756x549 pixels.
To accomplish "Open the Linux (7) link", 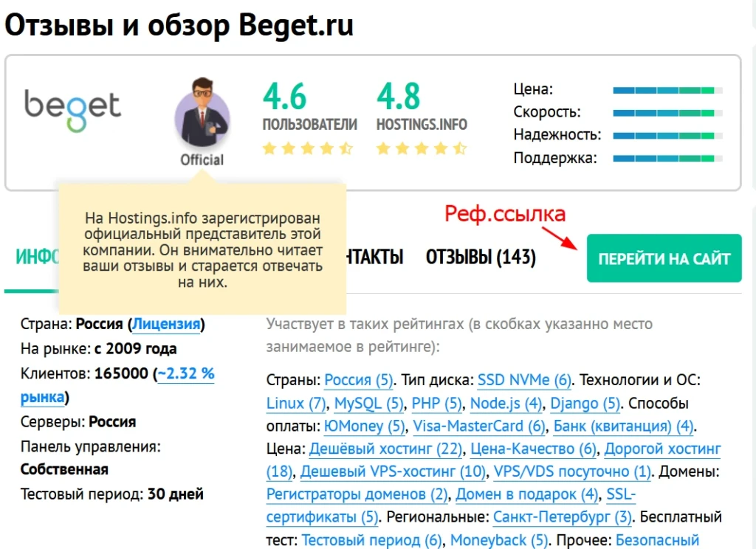I will (296, 404).
